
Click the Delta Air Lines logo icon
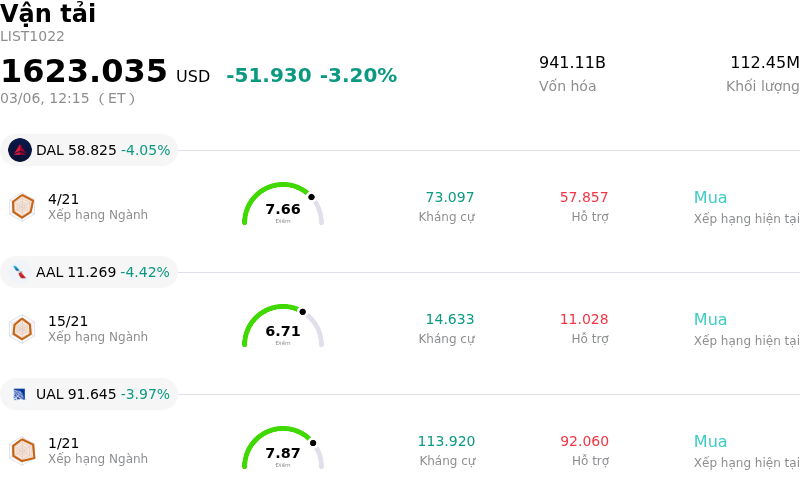[20, 150]
